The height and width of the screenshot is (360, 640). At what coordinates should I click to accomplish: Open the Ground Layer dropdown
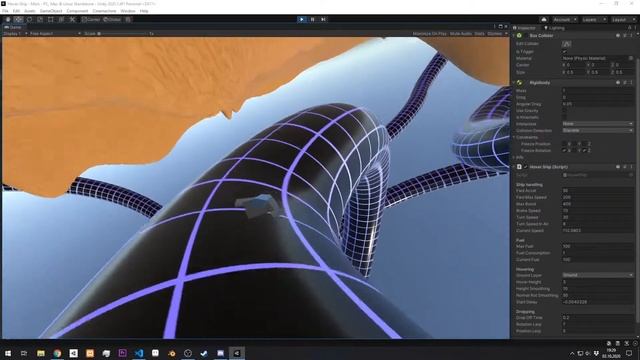[x=598, y=275]
